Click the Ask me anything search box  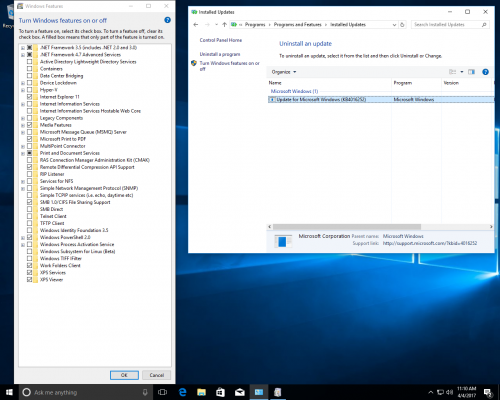[x=86, y=392]
